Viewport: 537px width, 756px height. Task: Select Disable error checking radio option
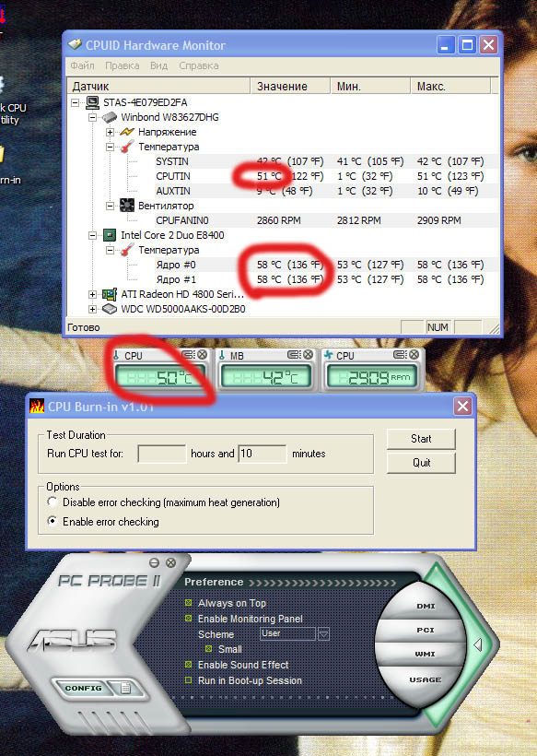click(x=53, y=502)
